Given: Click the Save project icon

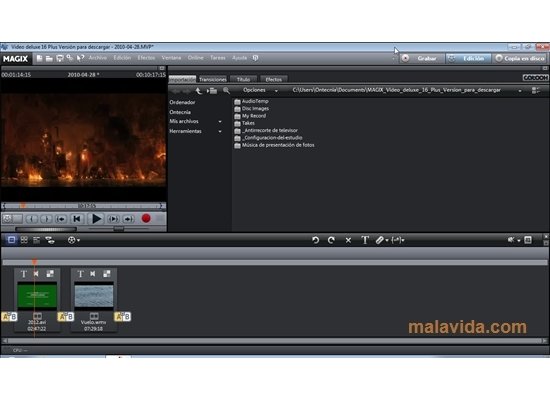Looking at the screenshot, I should [x=60, y=58].
